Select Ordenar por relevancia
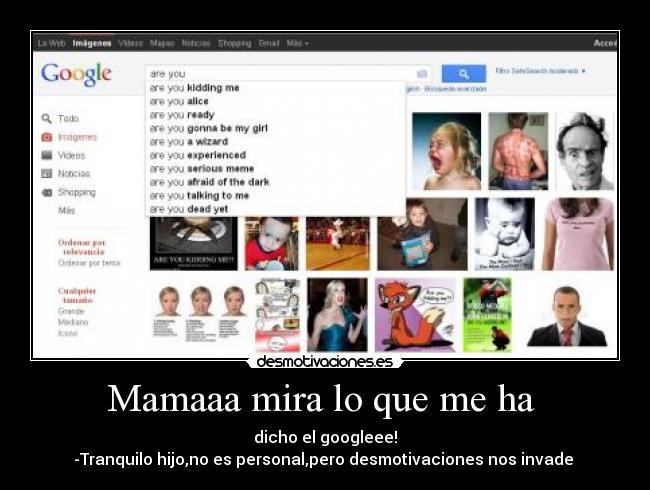 point(82,247)
